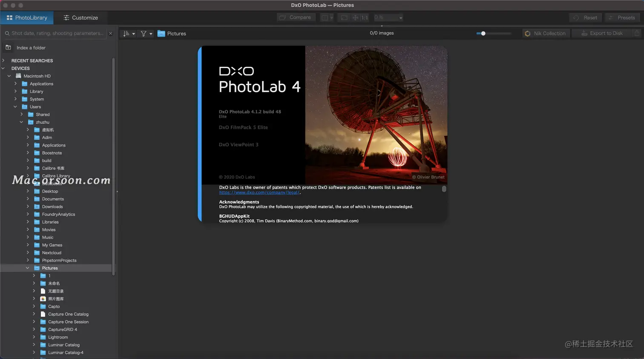Image resolution: width=644 pixels, height=359 pixels.
Task: Click the Music folder icon
Action: coord(37,237)
